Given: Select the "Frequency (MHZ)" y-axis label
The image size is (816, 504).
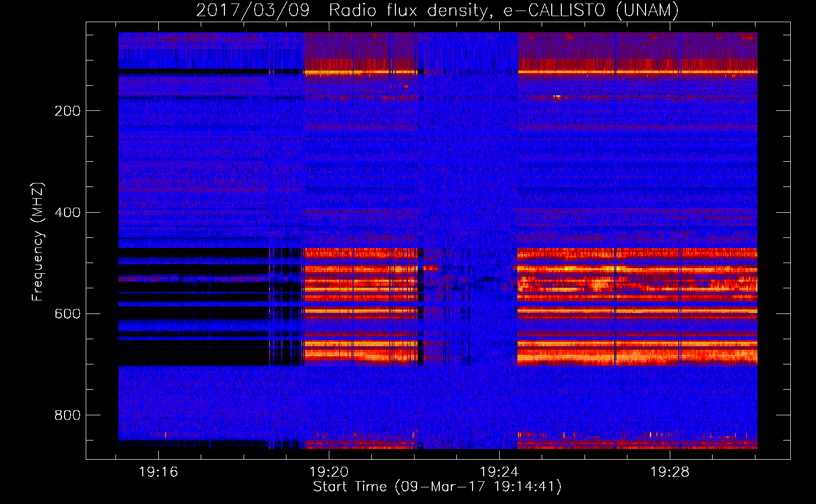Looking at the screenshot, I should 38,242.
